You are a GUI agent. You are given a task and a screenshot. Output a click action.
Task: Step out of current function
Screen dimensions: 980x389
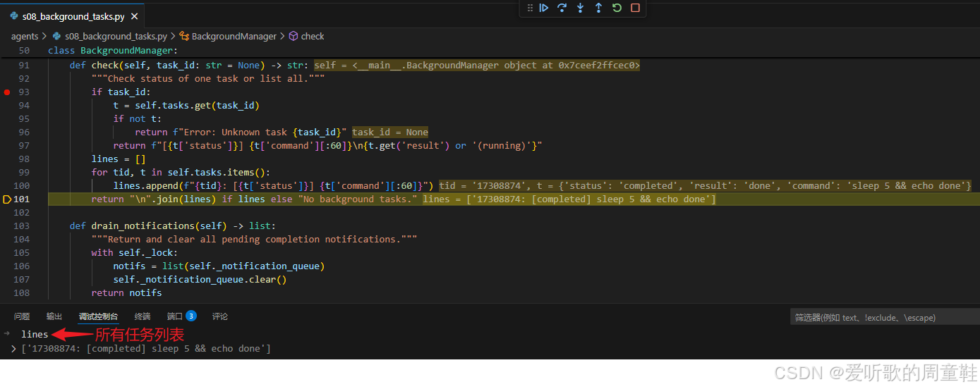point(598,8)
